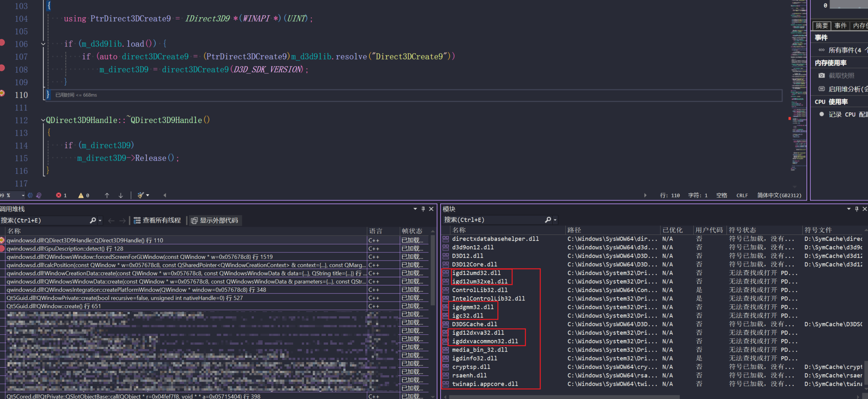Switch to the 事件 diagnostics tab
The height and width of the screenshot is (399, 868).
point(840,26)
